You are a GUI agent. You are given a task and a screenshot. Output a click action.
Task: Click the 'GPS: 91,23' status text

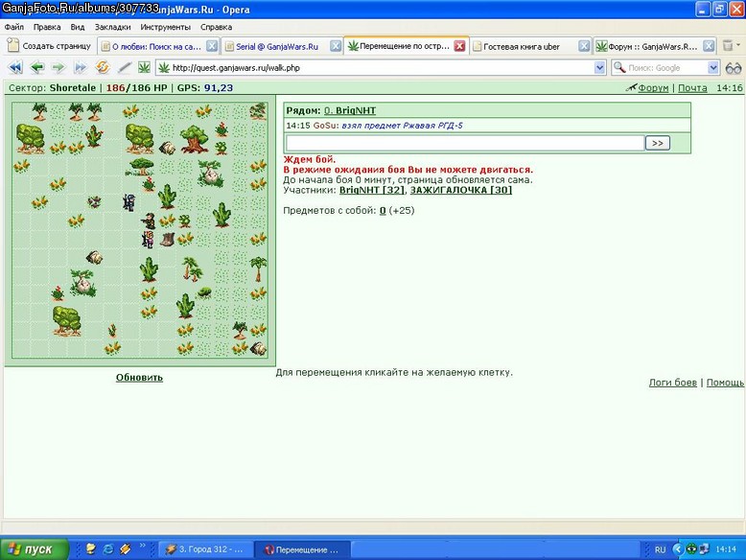[205, 88]
